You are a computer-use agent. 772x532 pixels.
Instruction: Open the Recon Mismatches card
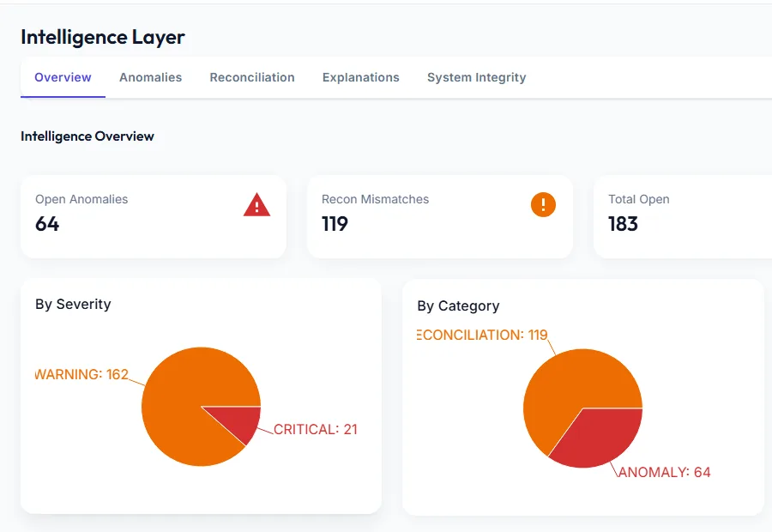pyautogui.click(x=440, y=217)
